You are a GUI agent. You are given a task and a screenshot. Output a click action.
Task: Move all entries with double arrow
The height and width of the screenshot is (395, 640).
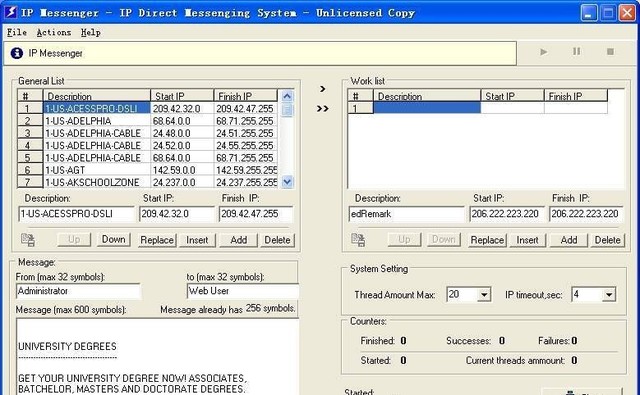tap(322, 109)
